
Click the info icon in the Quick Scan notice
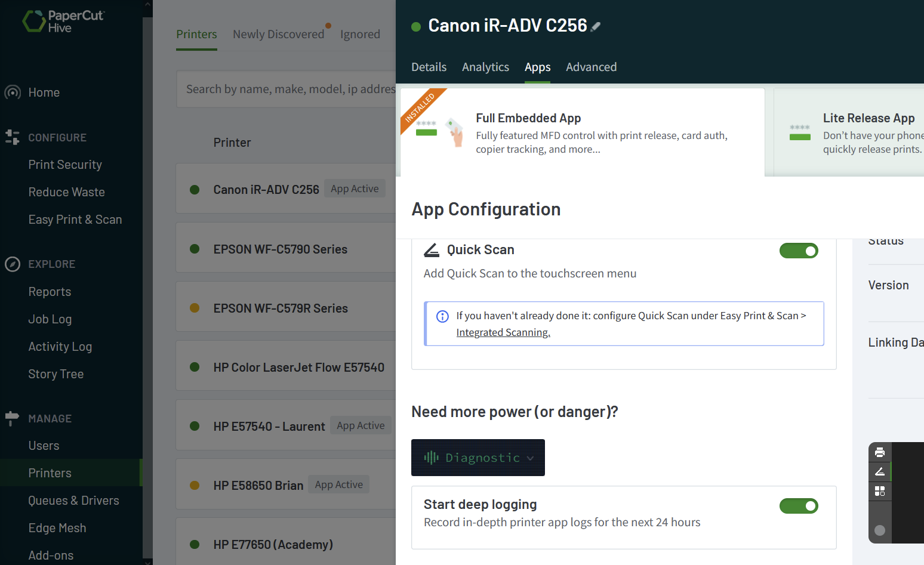pos(442,316)
